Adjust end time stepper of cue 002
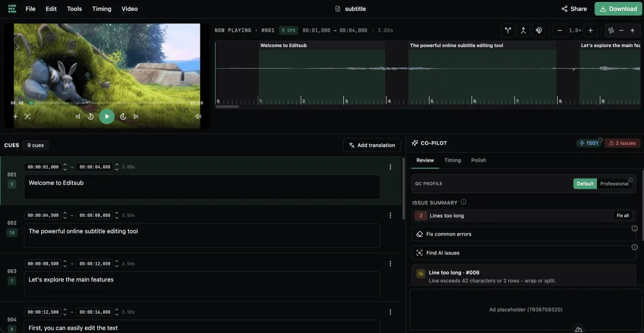The height and width of the screenshot is (333, 644). tap(117, 215)
